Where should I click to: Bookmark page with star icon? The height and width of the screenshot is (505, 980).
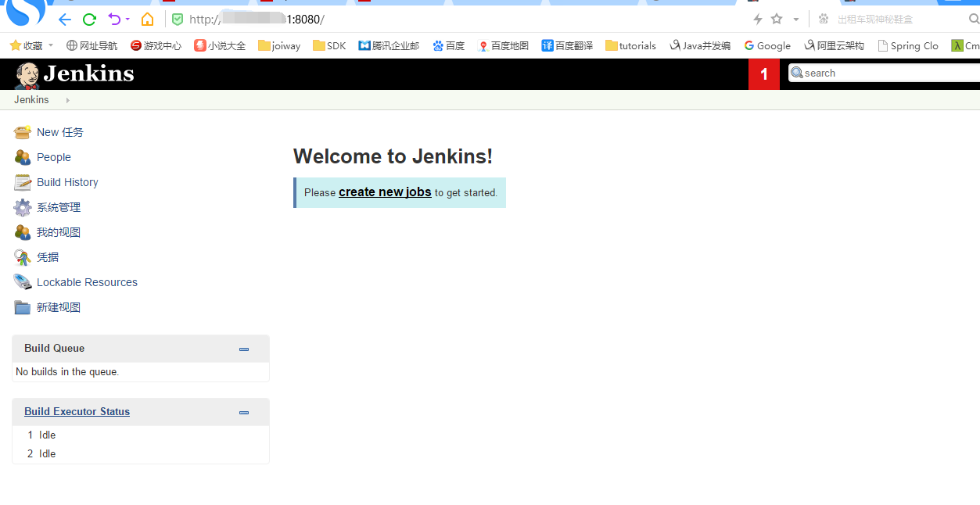coord(777,19)
